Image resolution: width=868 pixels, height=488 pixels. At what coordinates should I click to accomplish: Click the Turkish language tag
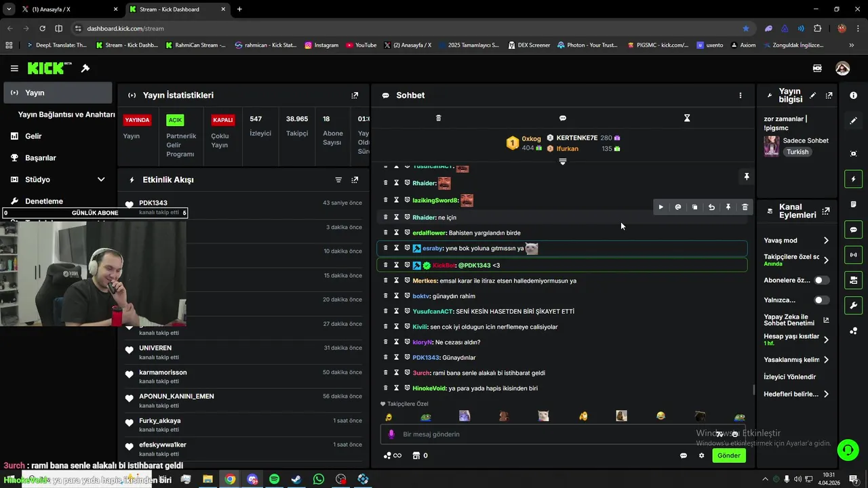tap(797, 152)
